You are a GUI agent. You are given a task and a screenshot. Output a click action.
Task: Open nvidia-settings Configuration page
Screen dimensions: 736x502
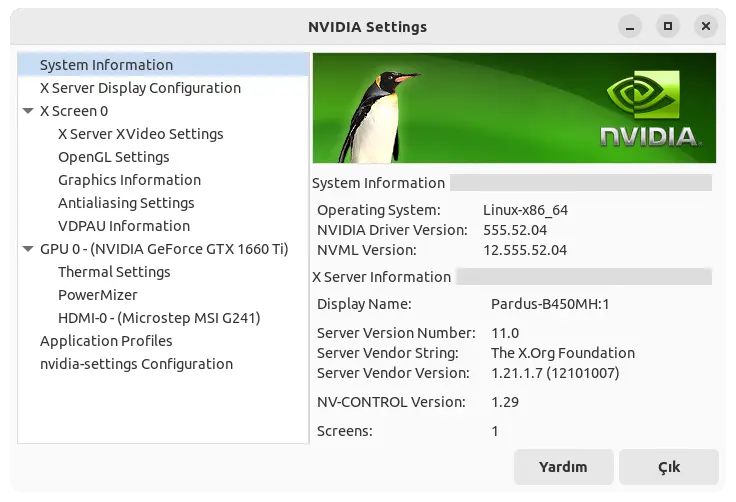tap(136, 364)
